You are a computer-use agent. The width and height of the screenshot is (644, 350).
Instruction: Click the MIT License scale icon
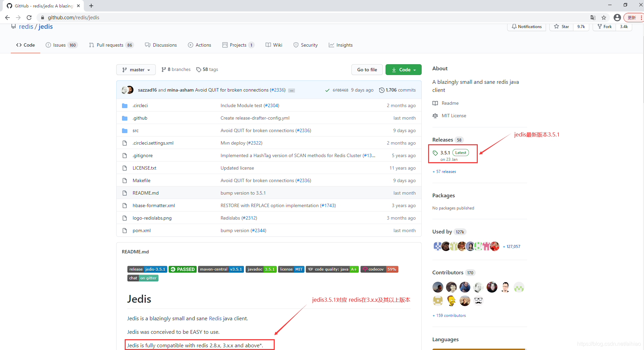pos(435,116)
